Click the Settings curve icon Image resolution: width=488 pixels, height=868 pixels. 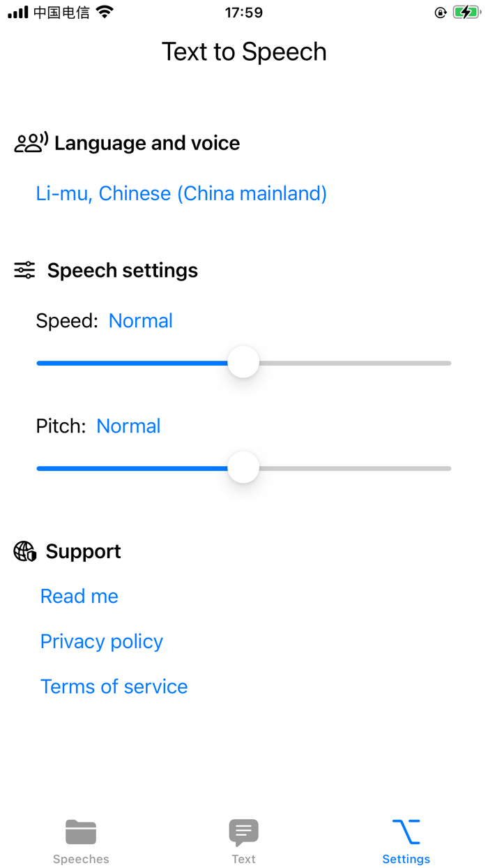(x=406, y=830)
